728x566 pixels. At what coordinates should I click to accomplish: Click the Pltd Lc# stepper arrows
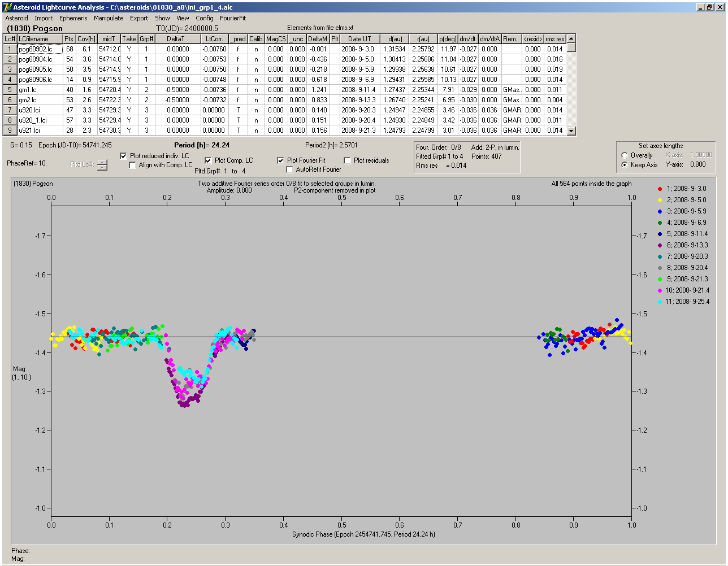click(102, 165)
